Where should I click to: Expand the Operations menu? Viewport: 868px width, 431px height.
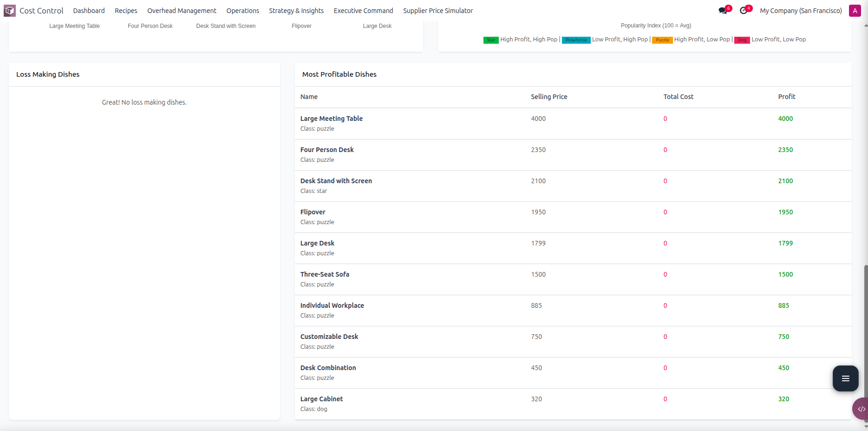point(242,11)
